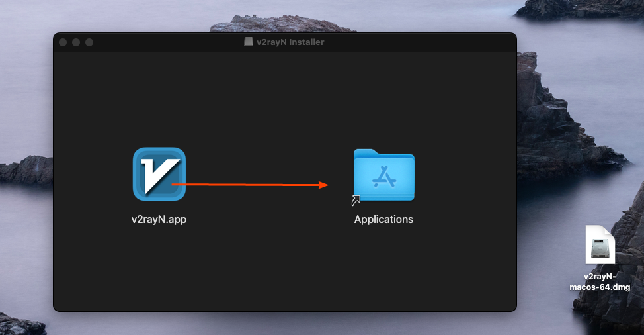Click the Applications folder name label

[383, 220]
